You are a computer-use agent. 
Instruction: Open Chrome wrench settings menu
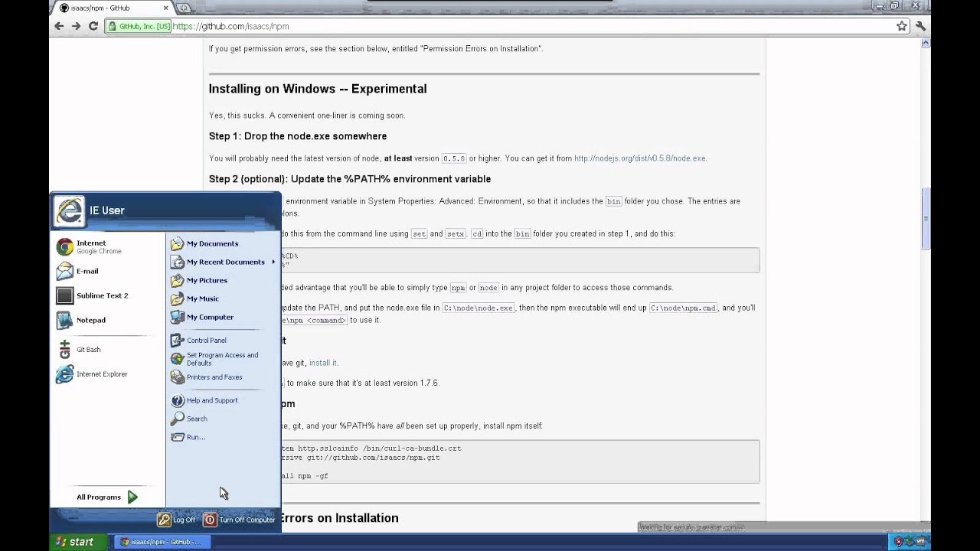click(x=920, y=26)
